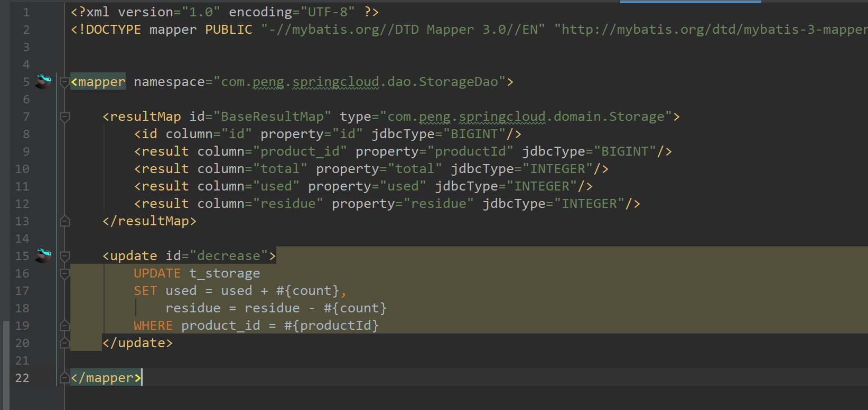
Task: Click the "productId" property value on line 9
Action: coord(470,151)
